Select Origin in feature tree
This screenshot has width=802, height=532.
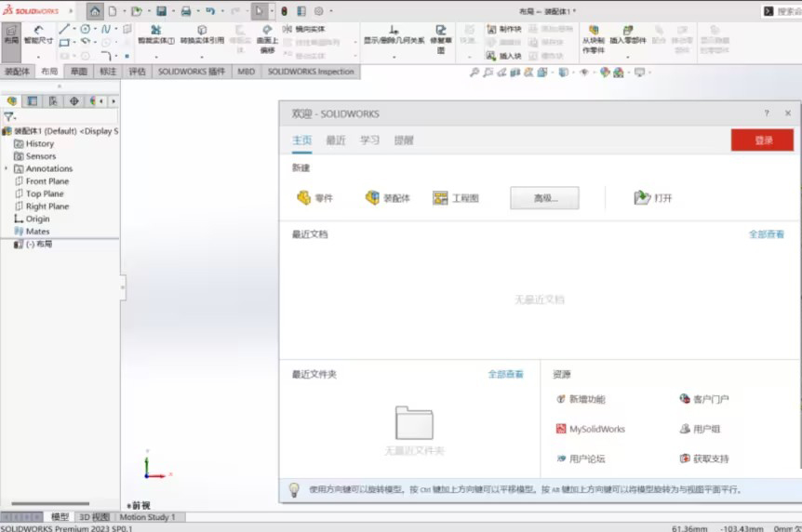33,219
